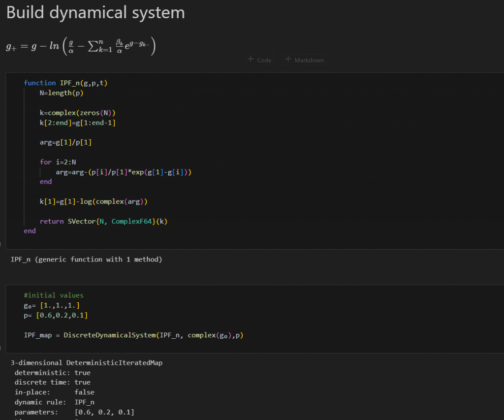The width and height of the screenshot is (504, 420).
Task: Place cursor on the 'return SVector' line
Action: 103,221
